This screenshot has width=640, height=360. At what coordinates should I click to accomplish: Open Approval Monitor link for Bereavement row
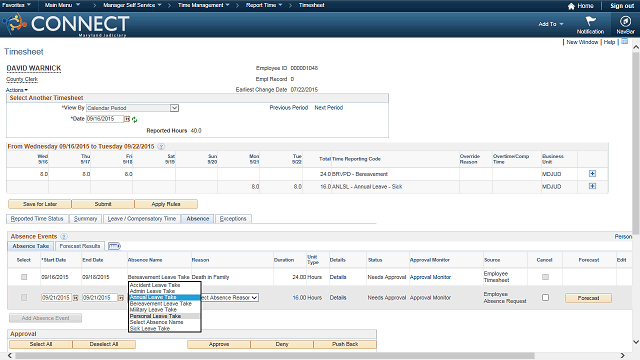[430, 277]
